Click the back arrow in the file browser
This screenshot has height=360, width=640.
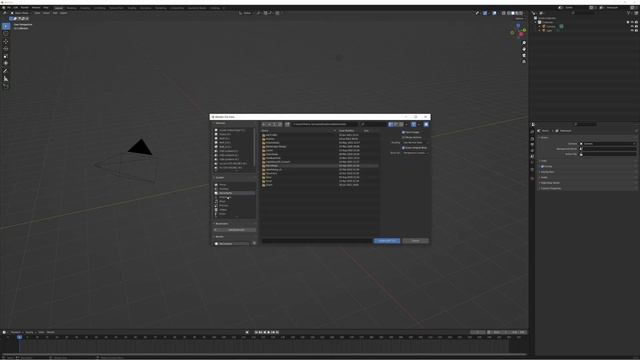pyautogui.click(x=264, y=124)
